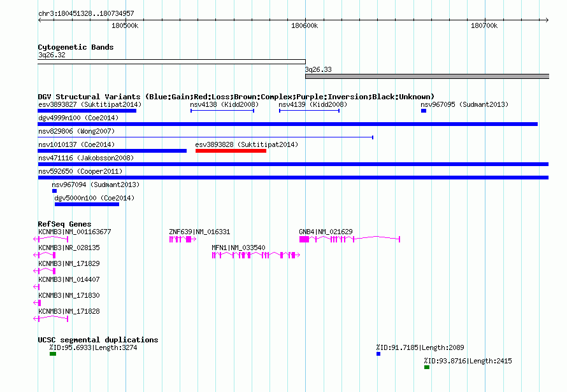Click the 180700k ruler label
The width and height of the screenshot is (567, 392).
(x=484, y=26)
